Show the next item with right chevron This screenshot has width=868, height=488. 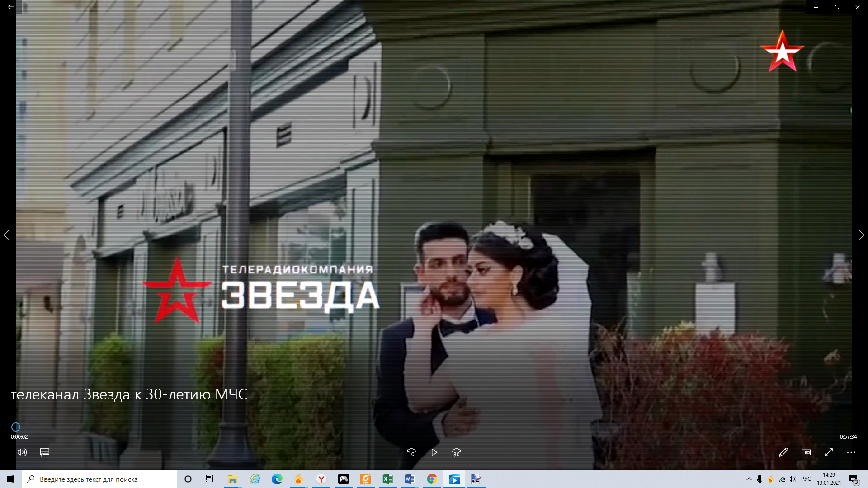tap(861, 235)
